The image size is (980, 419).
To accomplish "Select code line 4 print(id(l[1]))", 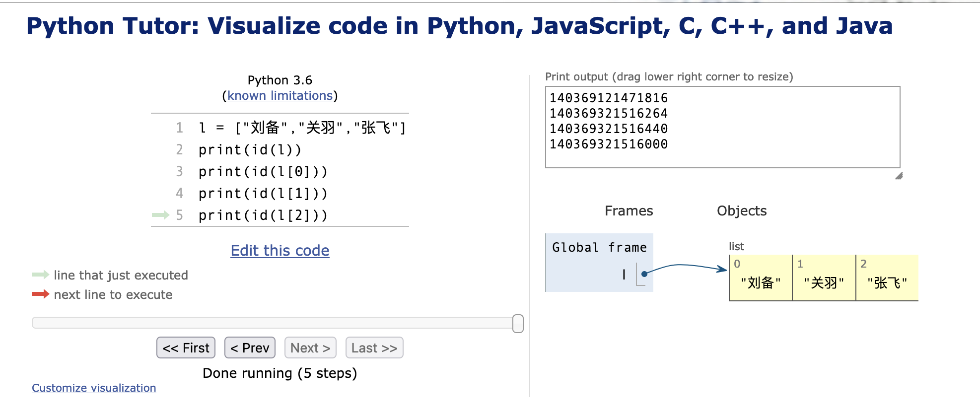I will pos(263,193).
